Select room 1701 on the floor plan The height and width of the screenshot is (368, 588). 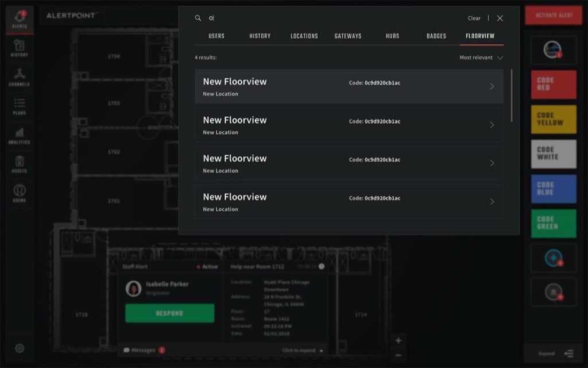click(x=114, y=201)
